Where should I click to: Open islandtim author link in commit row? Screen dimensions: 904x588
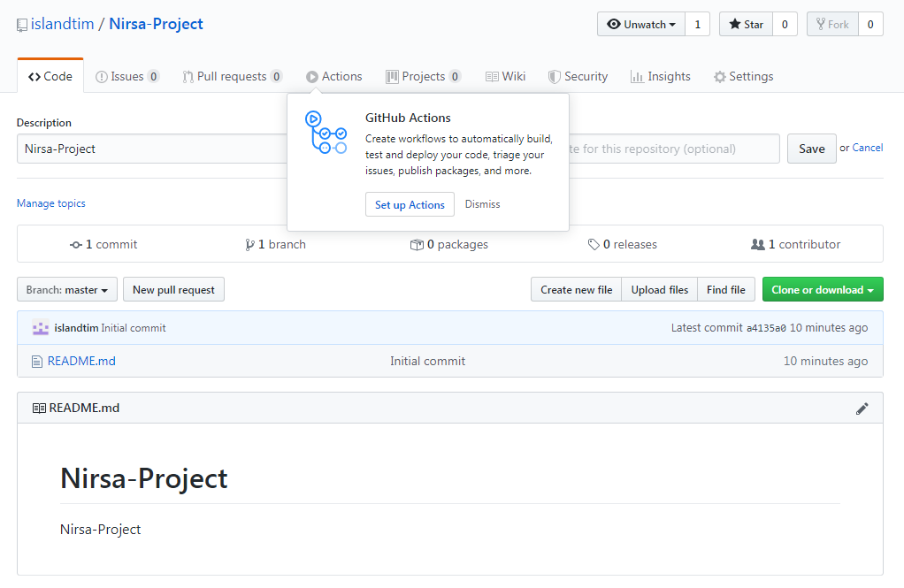(76, 327)
